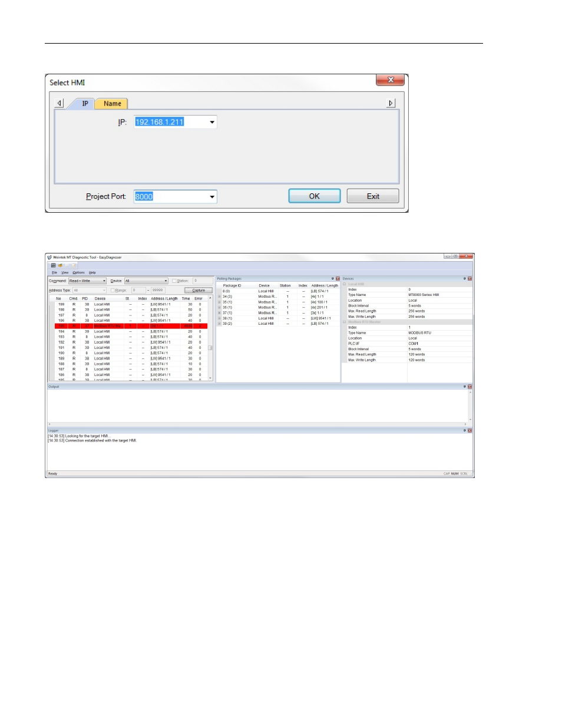Pin the Devices panel
Screen dimensions: 562x728
pyautogui.click(x=464, y=279)
